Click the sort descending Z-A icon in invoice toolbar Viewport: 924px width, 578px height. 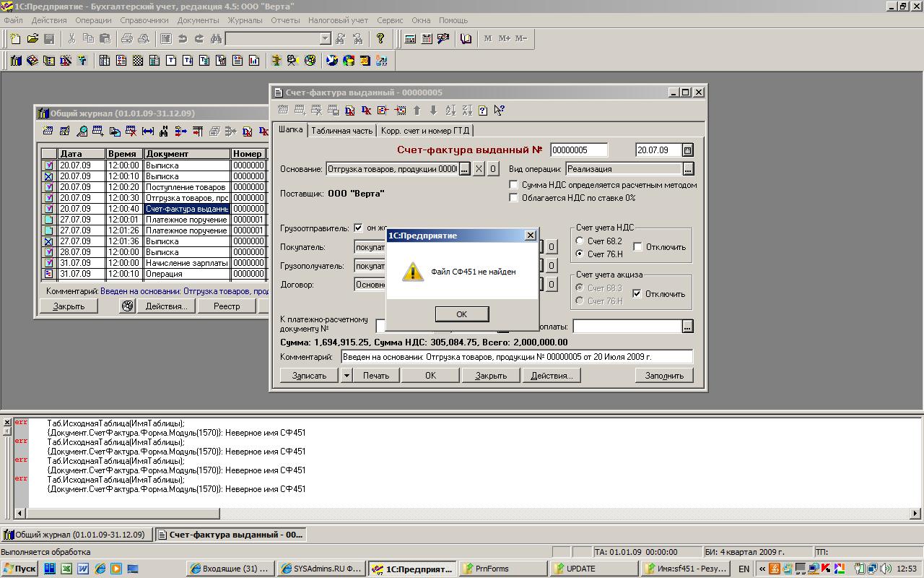click(x=467, y=111)
